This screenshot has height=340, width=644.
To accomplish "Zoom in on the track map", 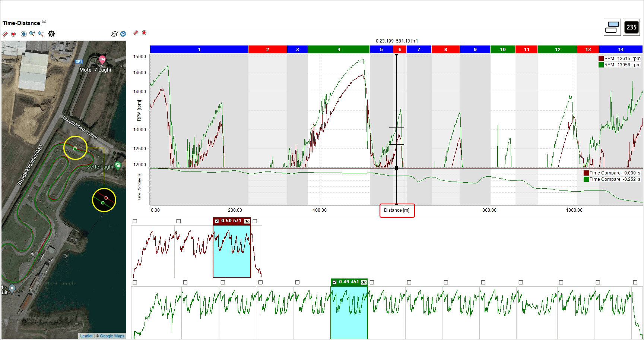I will (32, 34).
